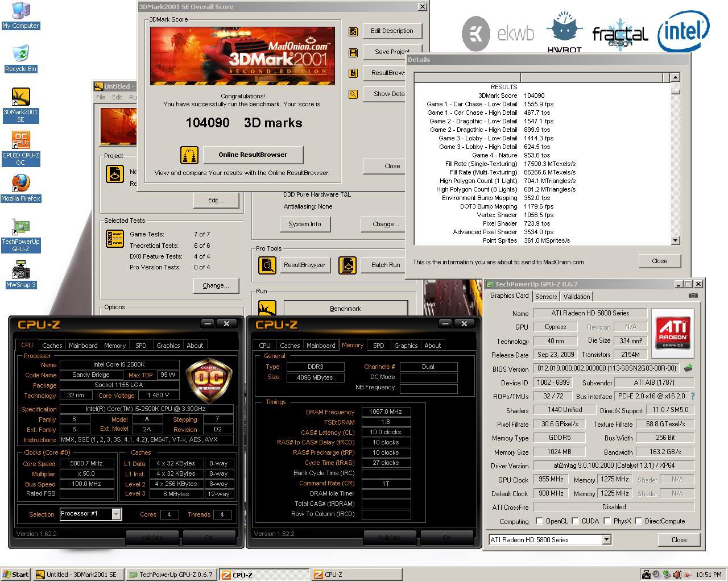Click the GPU-Z screenshot camera icon

click(693, 295)
